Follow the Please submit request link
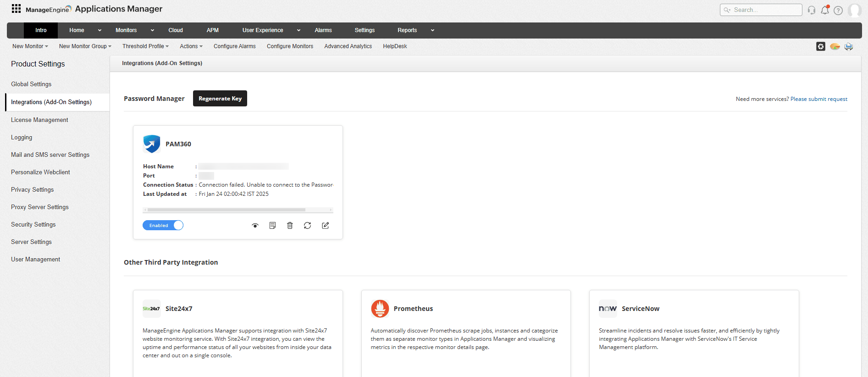This screenshot has width=868, height=377. [819, 99]
